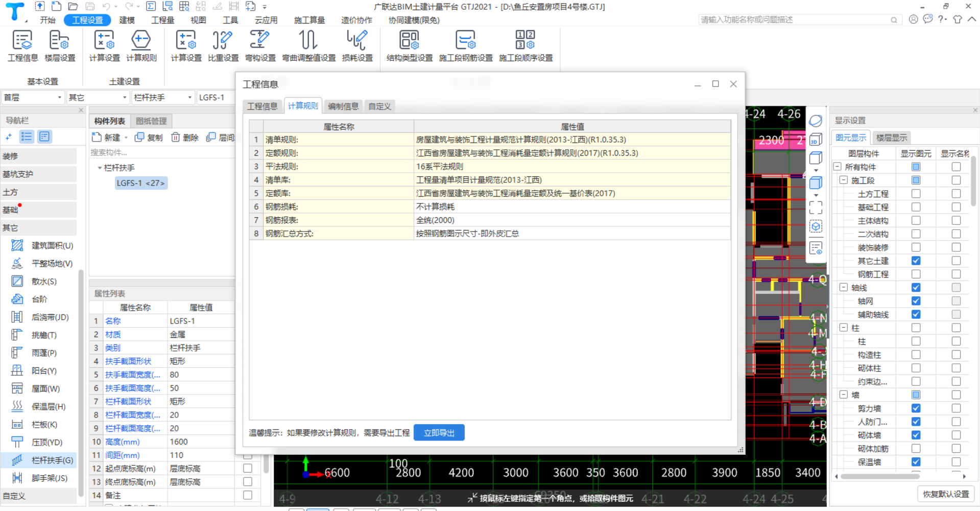Click 恢复默认设置 button
This screenshot has height=511, width=980.
coord(946,494)
